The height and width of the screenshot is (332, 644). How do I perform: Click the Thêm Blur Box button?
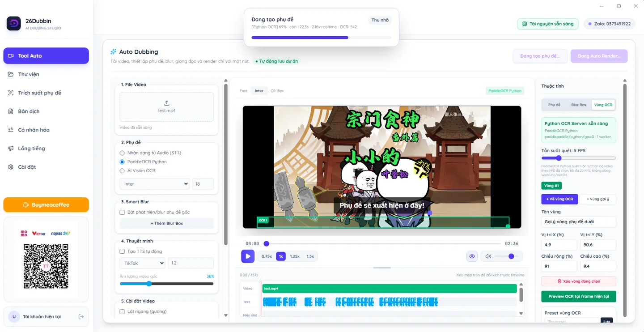(x=167, y=223)
